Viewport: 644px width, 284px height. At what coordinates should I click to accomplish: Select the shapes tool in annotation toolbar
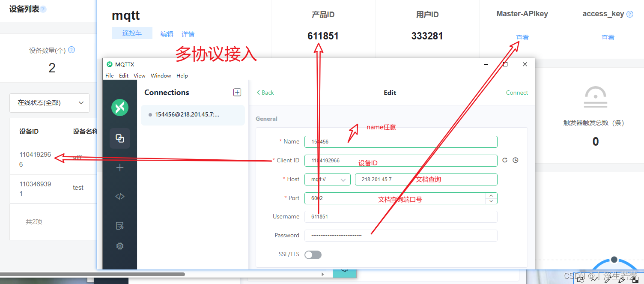[x=581, y=279]
